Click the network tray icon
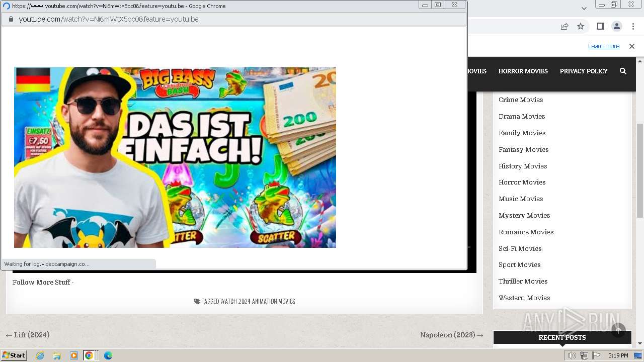The image size is (644, 362). point(584,355)
